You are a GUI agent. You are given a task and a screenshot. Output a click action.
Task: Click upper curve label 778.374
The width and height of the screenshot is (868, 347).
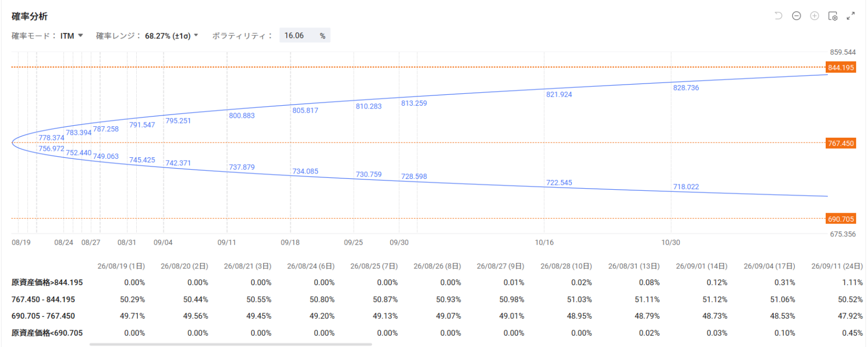coord(52,138)
